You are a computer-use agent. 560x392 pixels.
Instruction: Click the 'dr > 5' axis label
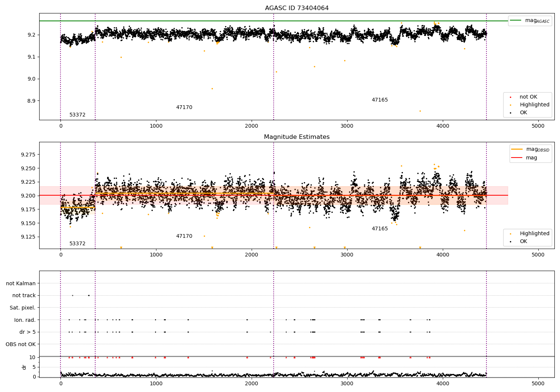[28, 332]
